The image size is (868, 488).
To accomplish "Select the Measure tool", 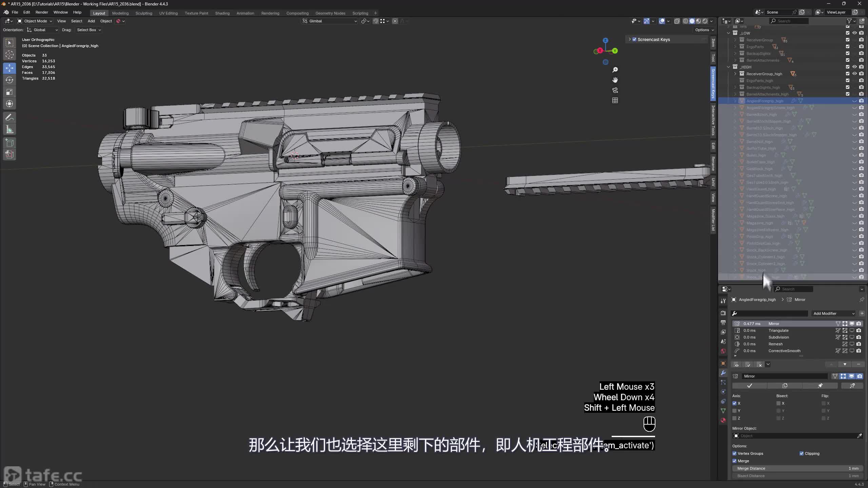I will click(x=9, y=129).
